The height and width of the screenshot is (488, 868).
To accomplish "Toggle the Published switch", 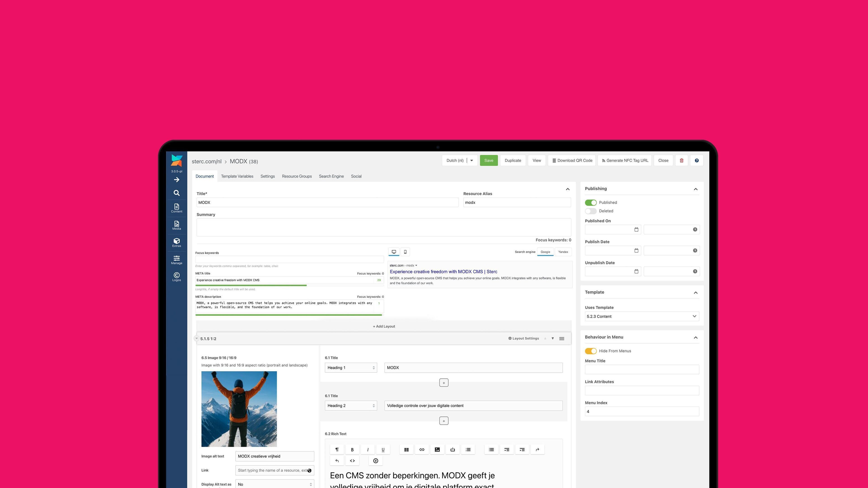I will point(591,203).
